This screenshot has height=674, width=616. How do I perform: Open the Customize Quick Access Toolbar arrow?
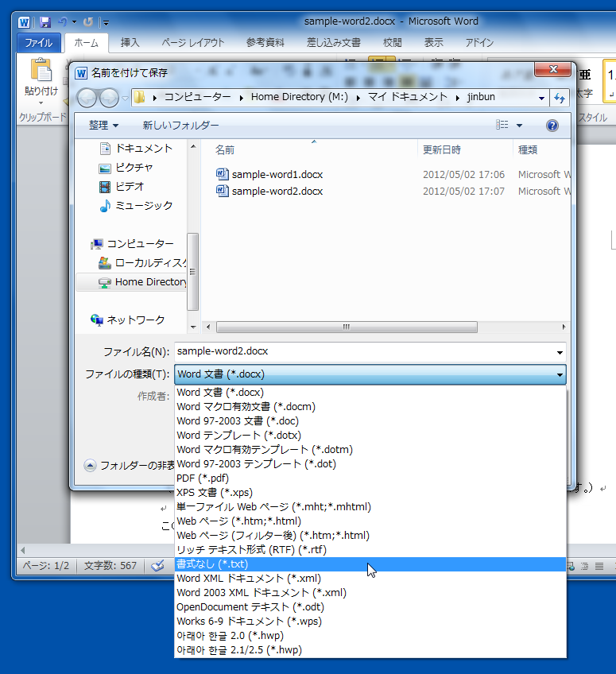click(106, 22)
